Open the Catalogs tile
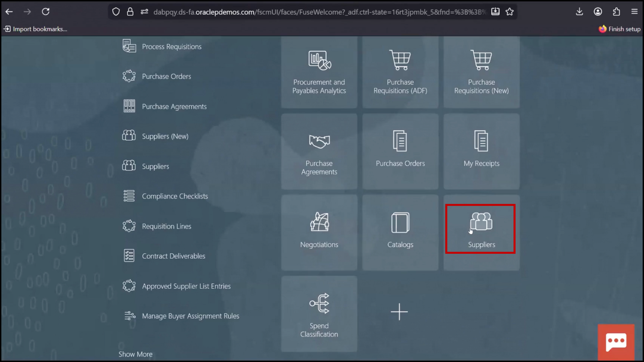The image size is (644, 362). [x=400, y=232]
